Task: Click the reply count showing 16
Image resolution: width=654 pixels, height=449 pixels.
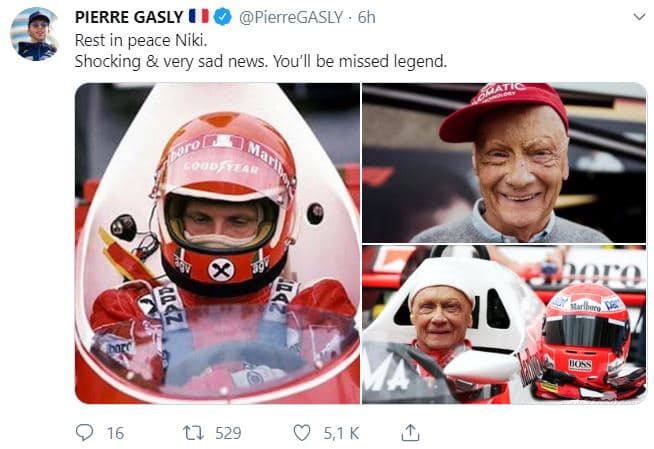Action: click(x=114, y=432)
